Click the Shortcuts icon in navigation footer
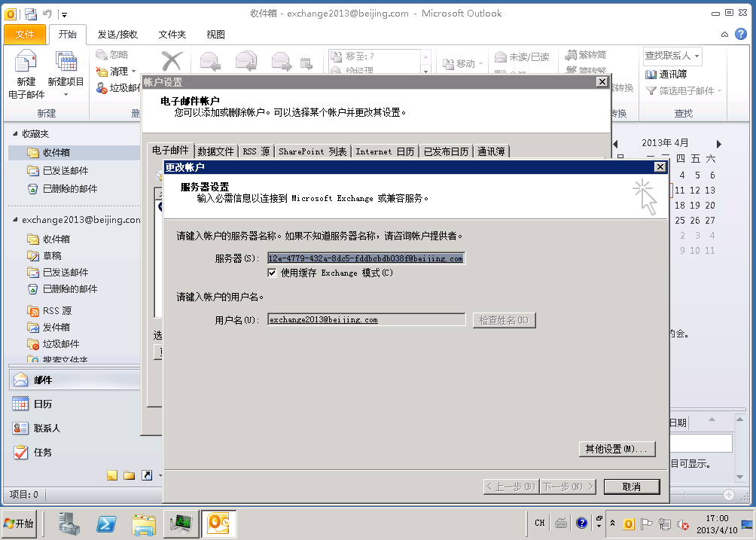 tap(147, 475)
